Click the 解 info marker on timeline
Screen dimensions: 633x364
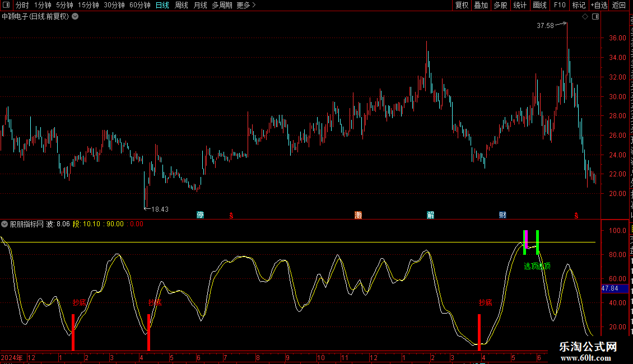click(x=430, y=215)
